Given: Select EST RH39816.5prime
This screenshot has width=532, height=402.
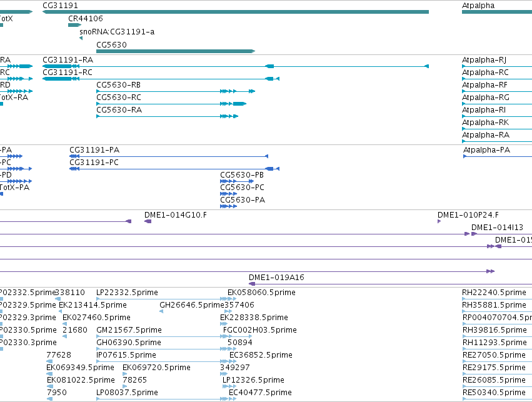Looking at the screenshot, I should coord(494,331).
